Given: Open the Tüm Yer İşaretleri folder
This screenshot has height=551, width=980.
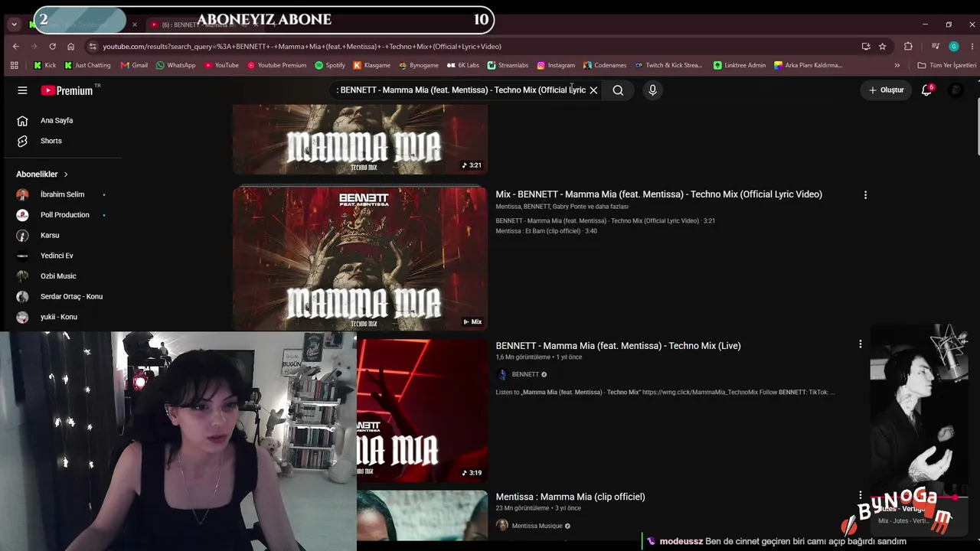Looking at the screenshot, I should (946, 65).
